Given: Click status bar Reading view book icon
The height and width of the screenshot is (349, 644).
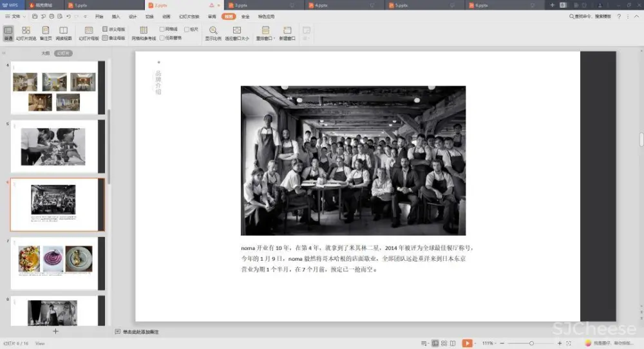Looking at the screenshot, I should point(453,343).
